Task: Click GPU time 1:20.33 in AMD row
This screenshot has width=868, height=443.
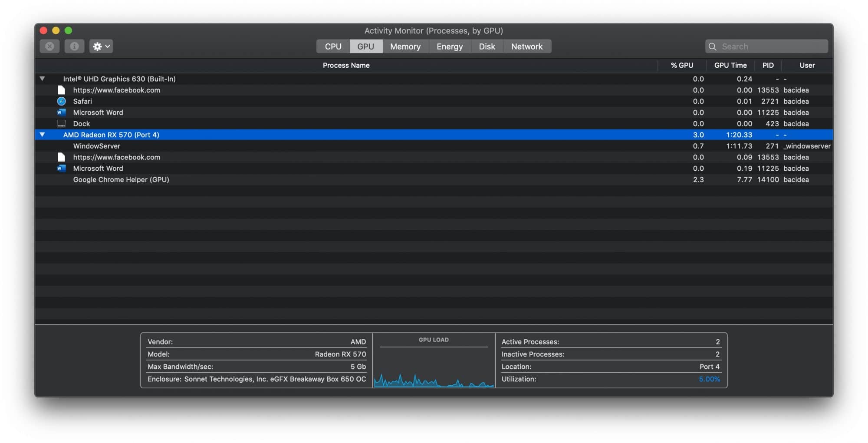Action: point(739,135)
